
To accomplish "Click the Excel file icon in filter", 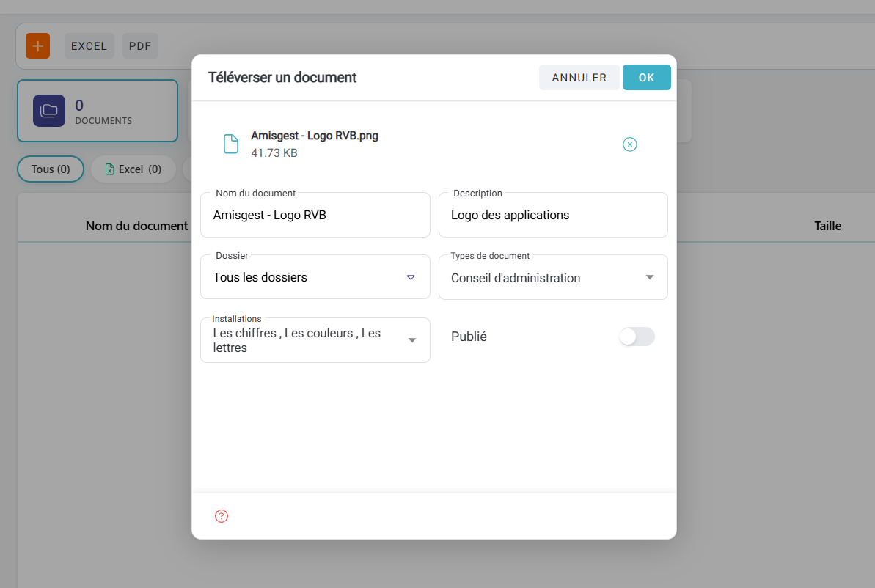I will click(x=110, y=169).
